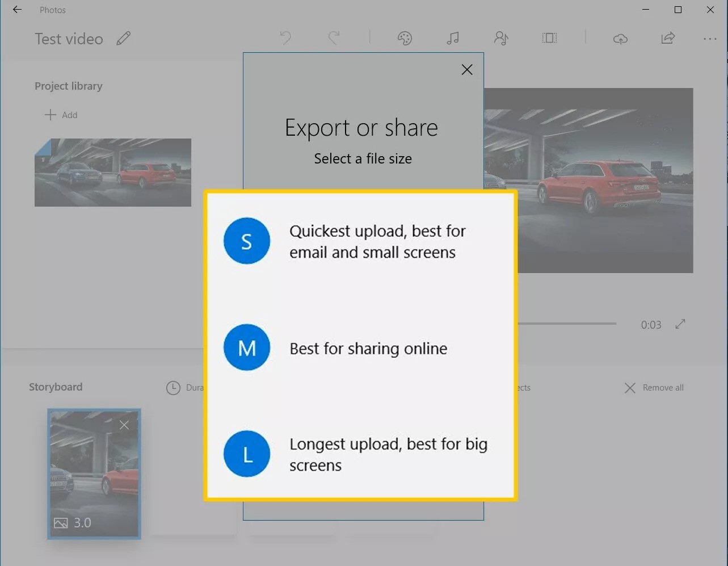Screen dimensions: 728x566
Task: Open the aspect ratio icon
Action: tap(549, 38)
